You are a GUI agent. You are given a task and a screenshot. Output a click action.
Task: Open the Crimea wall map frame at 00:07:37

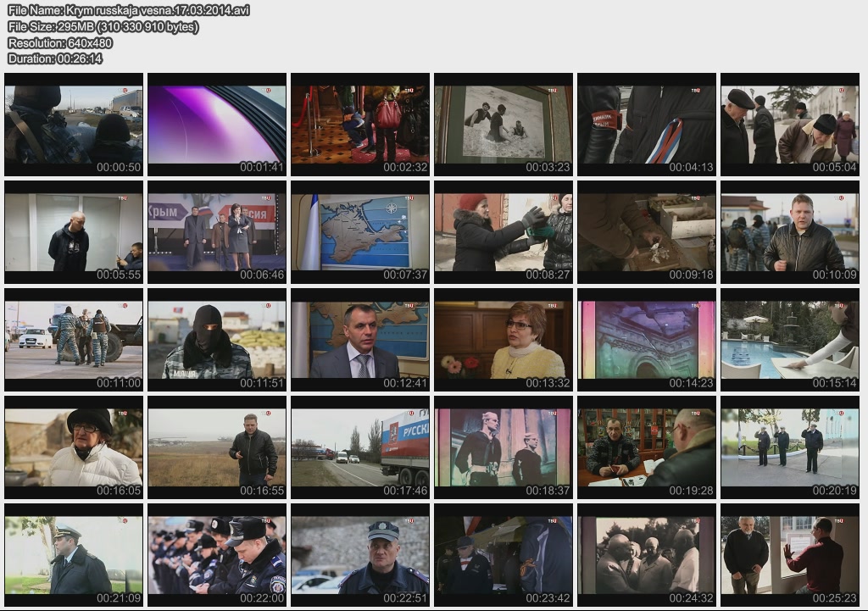tap(360, 231)
